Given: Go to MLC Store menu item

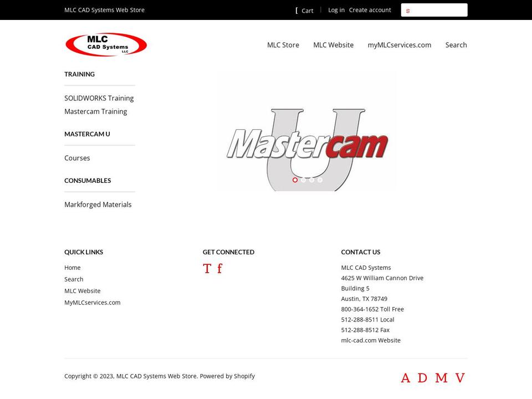Looking at the screenshot, I should [x=283, y=45].
